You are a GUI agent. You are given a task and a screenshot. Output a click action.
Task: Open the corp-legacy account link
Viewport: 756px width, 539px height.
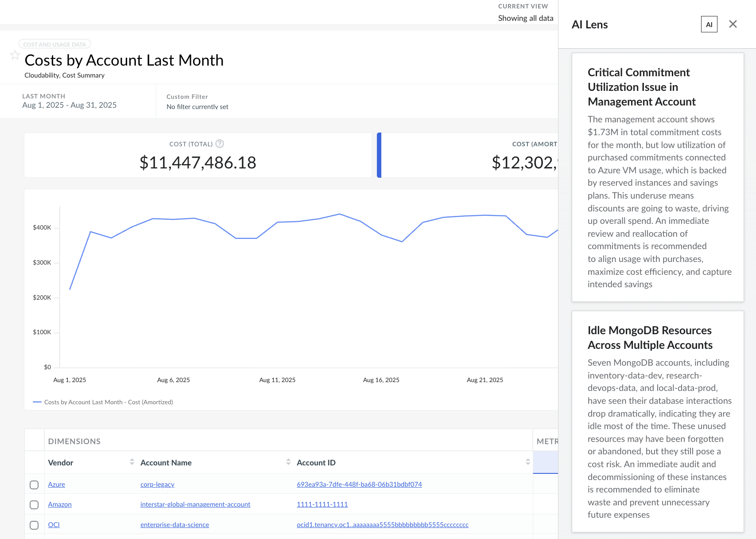157,484
